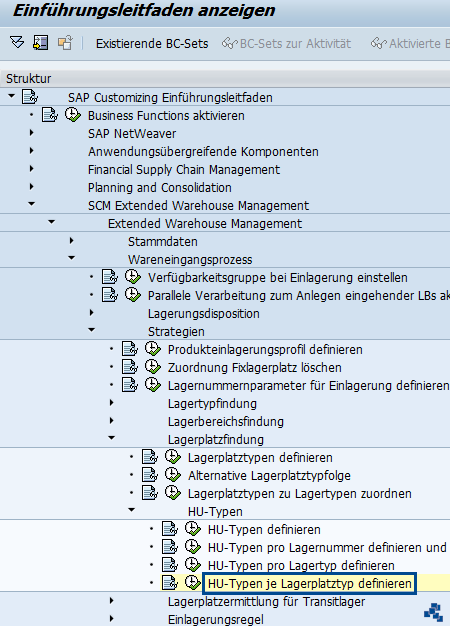This screenshot has width=450, height=626.
Task: Select Alternative Lagerplatztypfolge text
Action: (x=269, y=476)
